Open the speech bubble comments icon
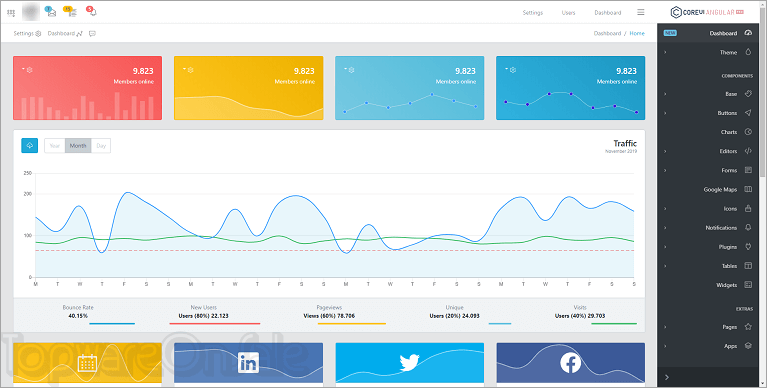The width and height of the screenshot is (767, 388). pyautogui.click(x=92, y=34)
